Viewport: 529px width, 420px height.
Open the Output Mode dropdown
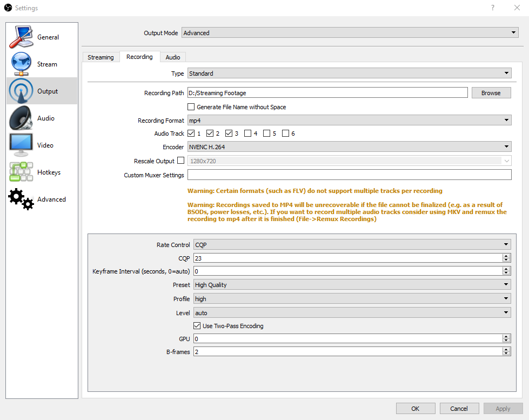coord(350,33)
